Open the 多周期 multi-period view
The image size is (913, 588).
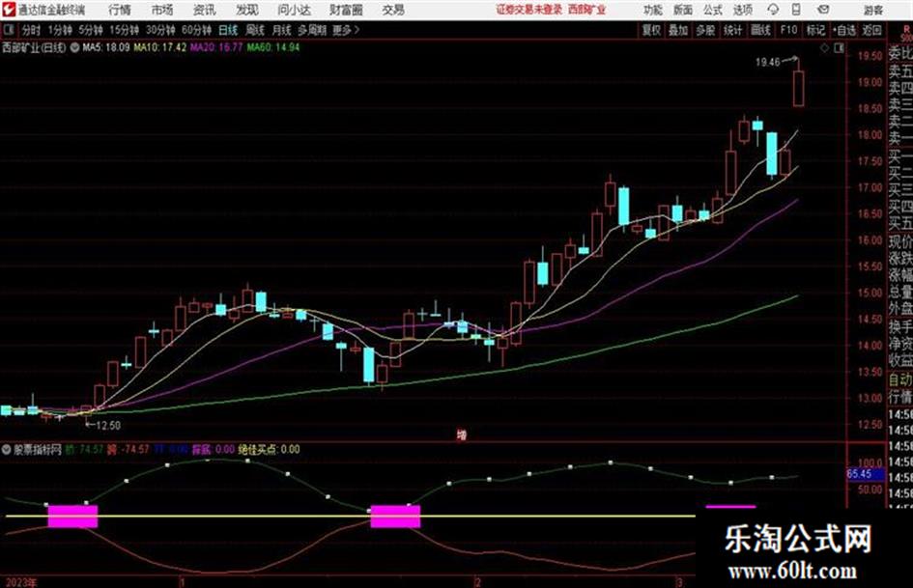click(312, 30)
